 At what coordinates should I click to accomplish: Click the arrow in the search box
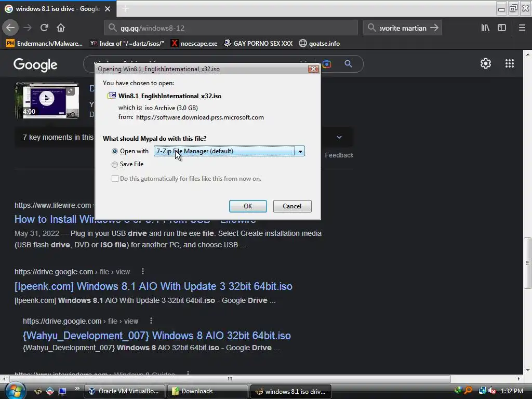(434, 28)
